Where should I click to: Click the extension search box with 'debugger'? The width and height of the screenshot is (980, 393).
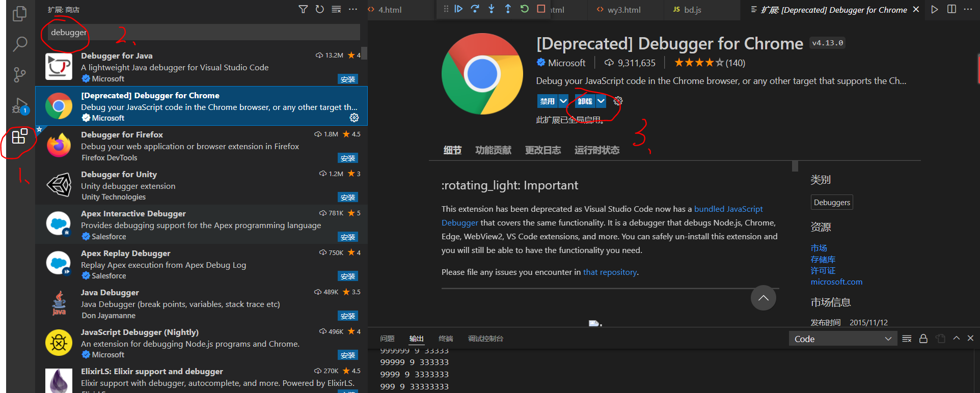click(x=204, y=32)
